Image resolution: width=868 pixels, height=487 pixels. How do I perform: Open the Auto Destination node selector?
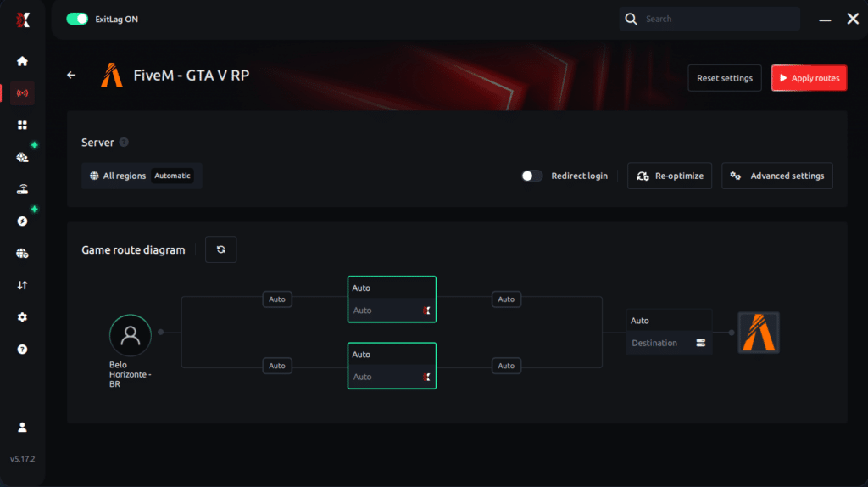pos(669,332)
